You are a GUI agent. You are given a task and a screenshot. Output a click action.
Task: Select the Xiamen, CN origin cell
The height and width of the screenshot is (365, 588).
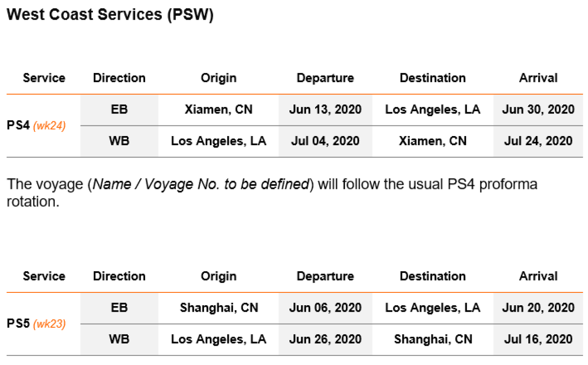pos(218,109)
